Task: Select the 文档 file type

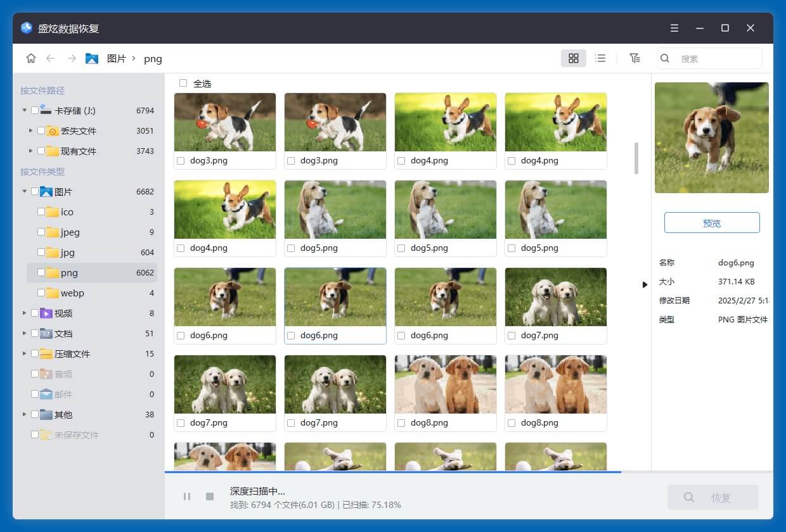Action: [x=63, y=333]
